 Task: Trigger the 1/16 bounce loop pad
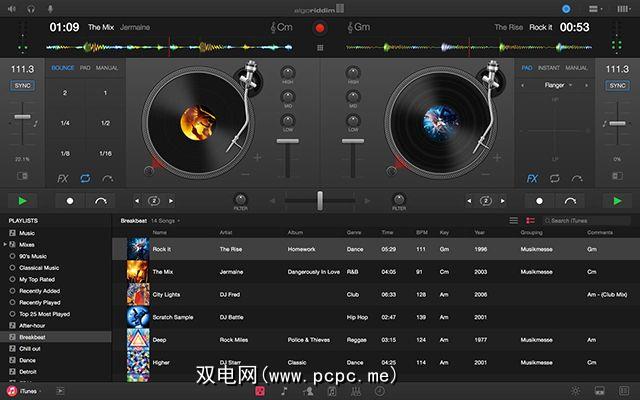105,153
